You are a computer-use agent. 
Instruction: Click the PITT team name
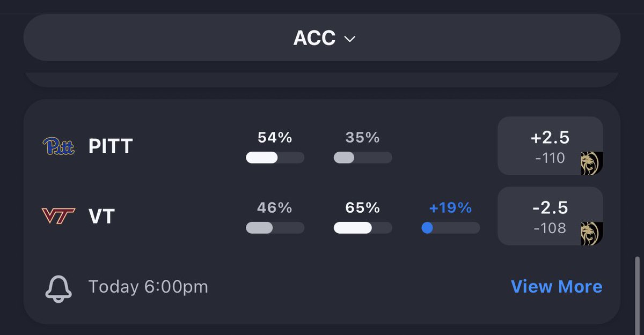point(111,146)
